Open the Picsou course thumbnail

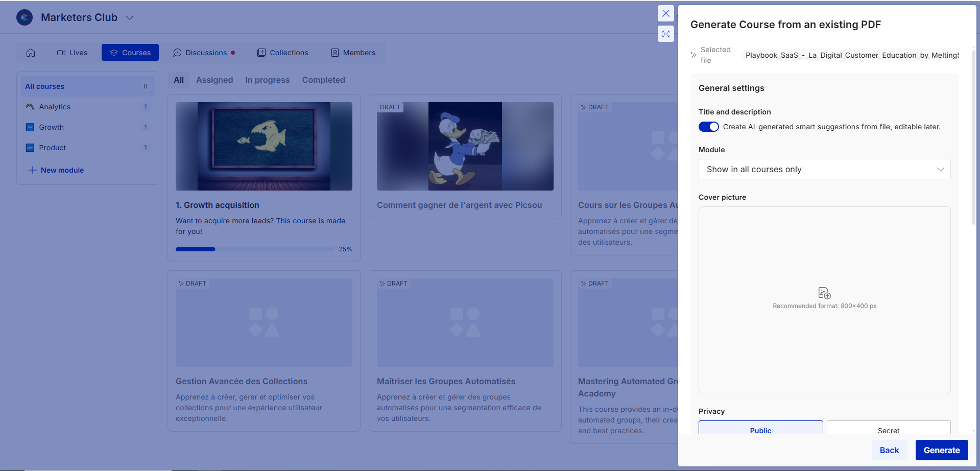coord(465,146)
